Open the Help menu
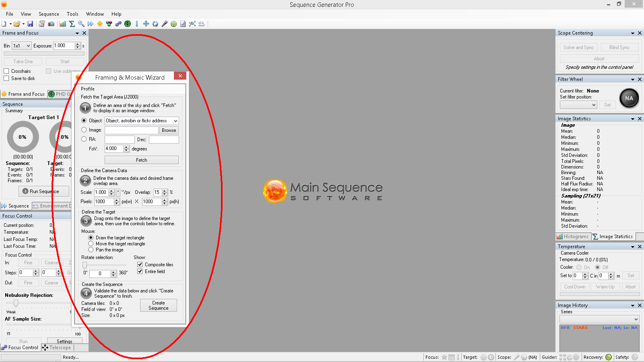This screenshot has height=362, width=644. tap(116, 14)
